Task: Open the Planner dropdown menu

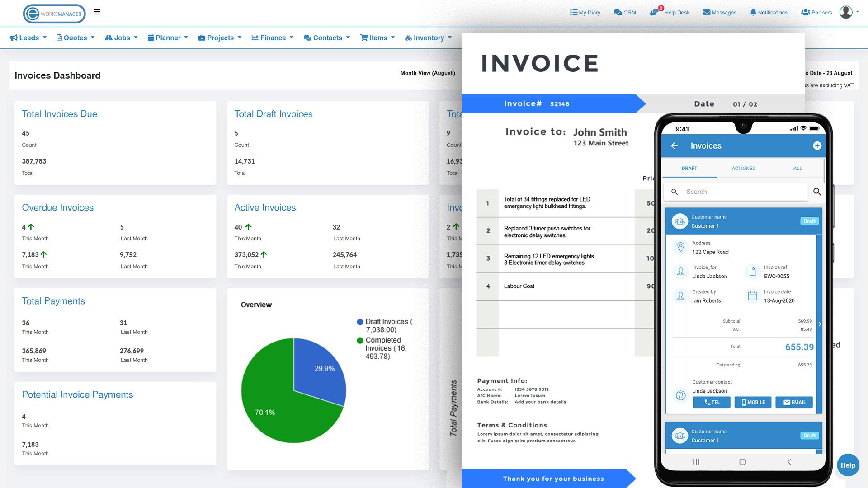Action: pos(168,38)
